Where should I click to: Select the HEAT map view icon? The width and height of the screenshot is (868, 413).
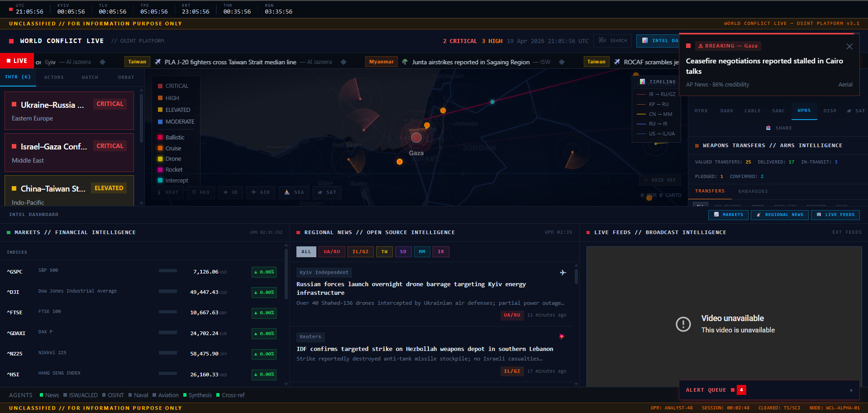click(168, 192)
